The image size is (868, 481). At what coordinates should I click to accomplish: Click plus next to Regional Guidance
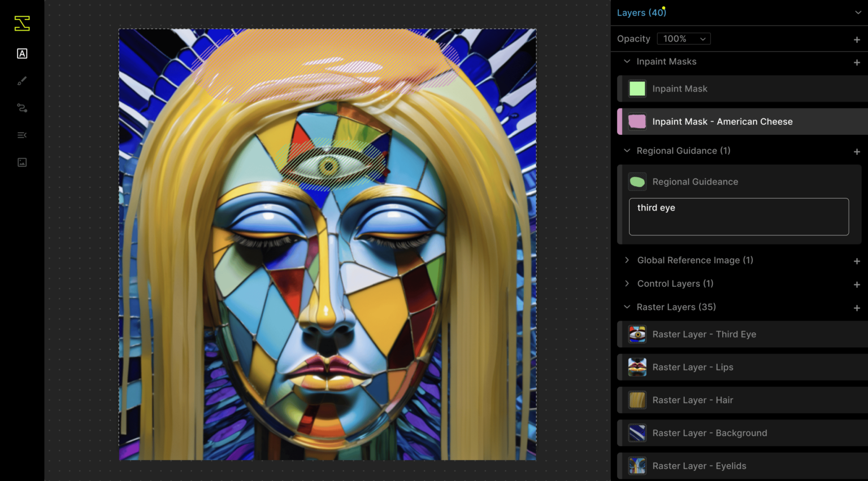[857, 151]
